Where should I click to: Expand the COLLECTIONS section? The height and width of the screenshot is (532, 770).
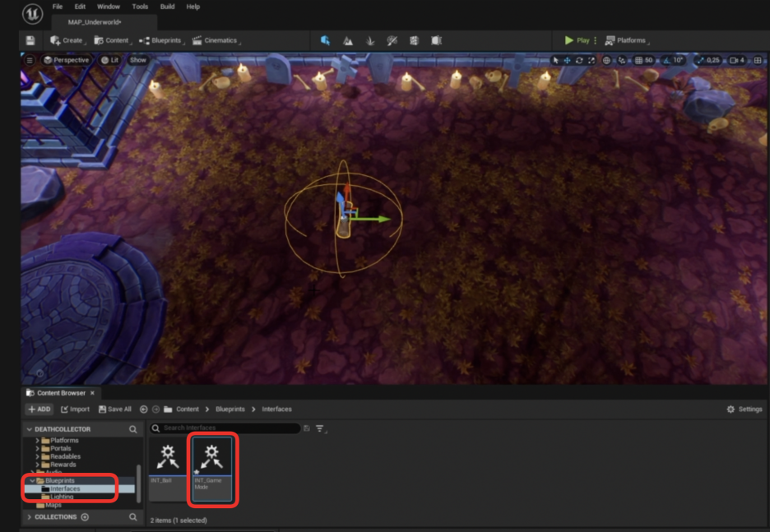[x=29, y=516]
